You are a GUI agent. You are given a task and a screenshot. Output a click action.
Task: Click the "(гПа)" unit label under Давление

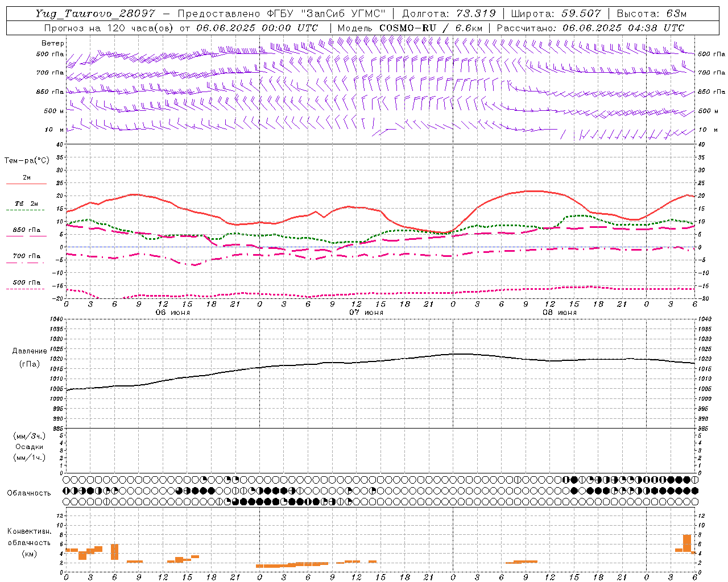(30, 364)
